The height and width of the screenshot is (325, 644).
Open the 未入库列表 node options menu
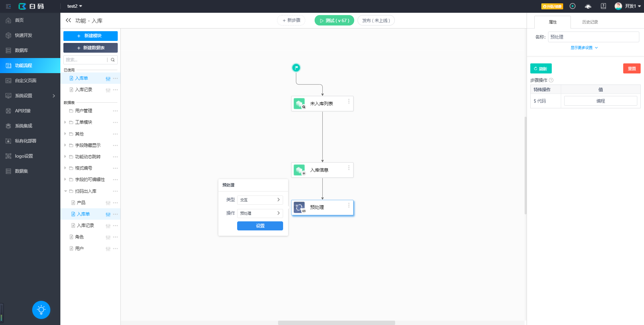(349, 101)
